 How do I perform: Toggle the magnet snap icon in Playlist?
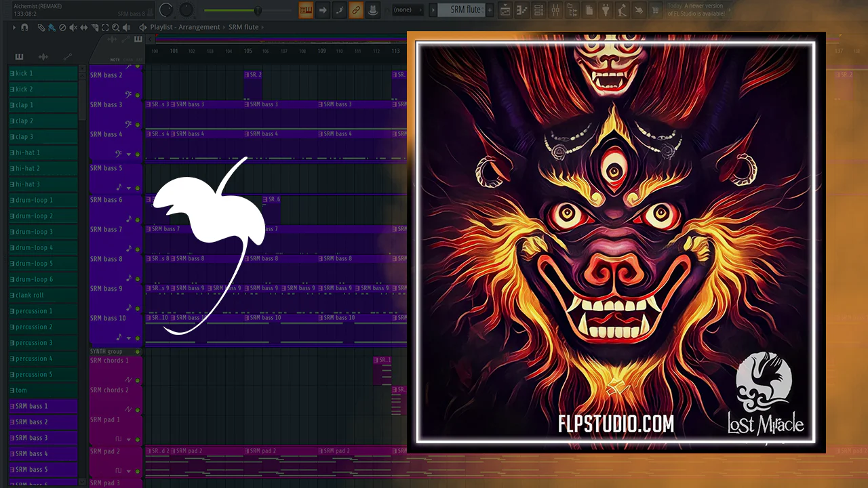coord(24,27)
